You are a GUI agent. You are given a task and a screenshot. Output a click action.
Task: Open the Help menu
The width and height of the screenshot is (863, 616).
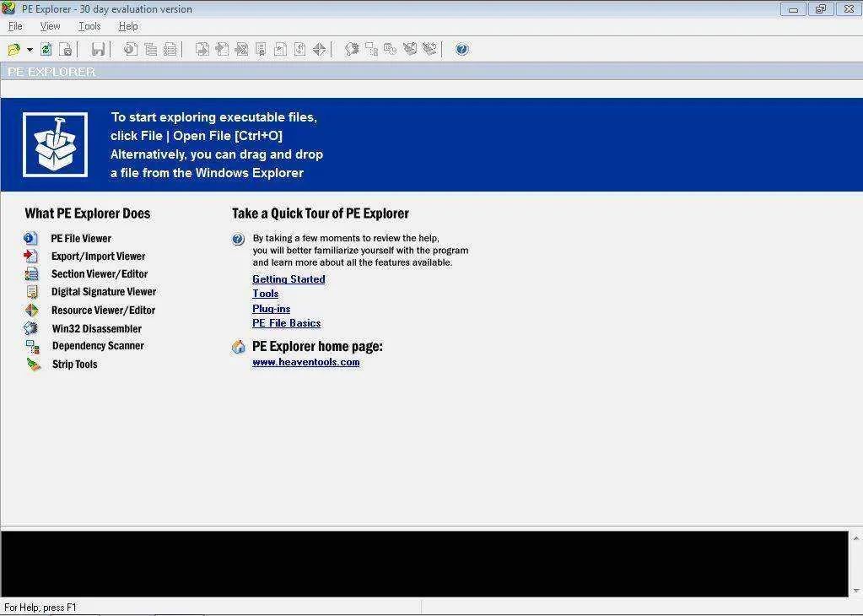pyautogui.click(x=128, y=26)
